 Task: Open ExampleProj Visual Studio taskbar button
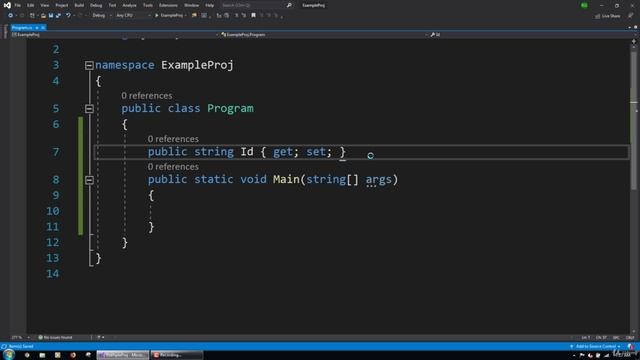coord(122,355)
